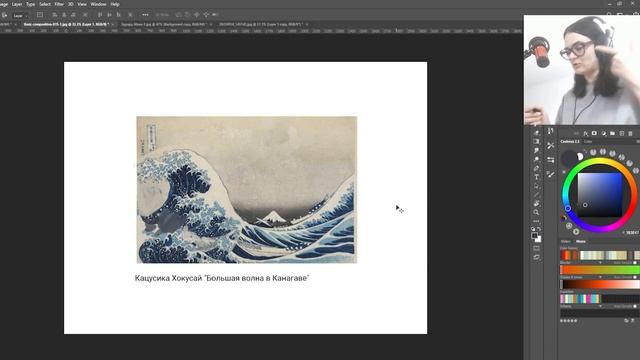Image resolution: width=640 pixels, height=360 pixels.
Task: Click the hex color value field
Action: click(632, 233)
